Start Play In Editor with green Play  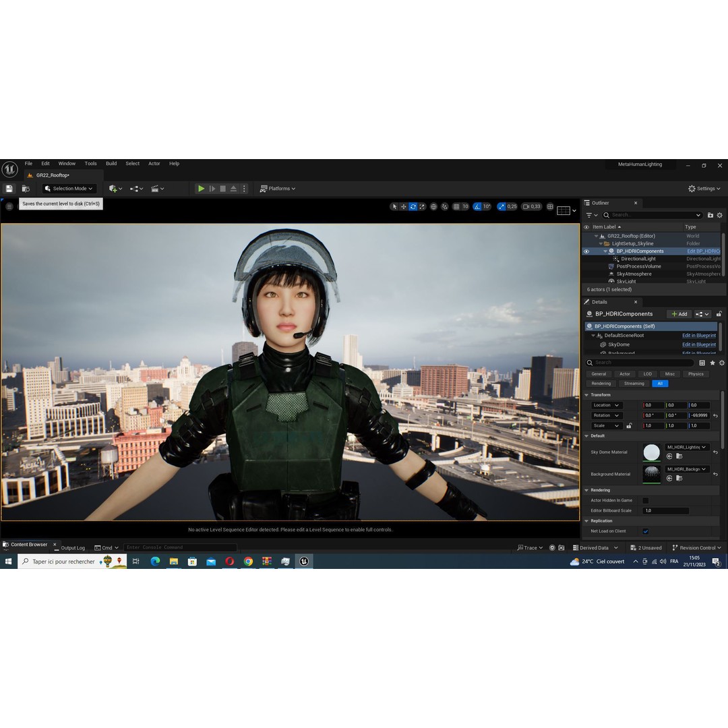point(201,189)
